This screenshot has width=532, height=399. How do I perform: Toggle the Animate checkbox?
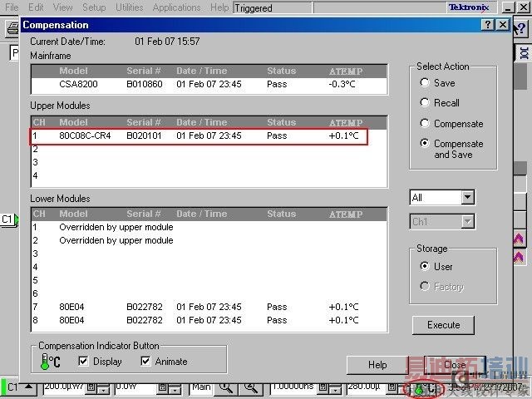coord(145,361)
